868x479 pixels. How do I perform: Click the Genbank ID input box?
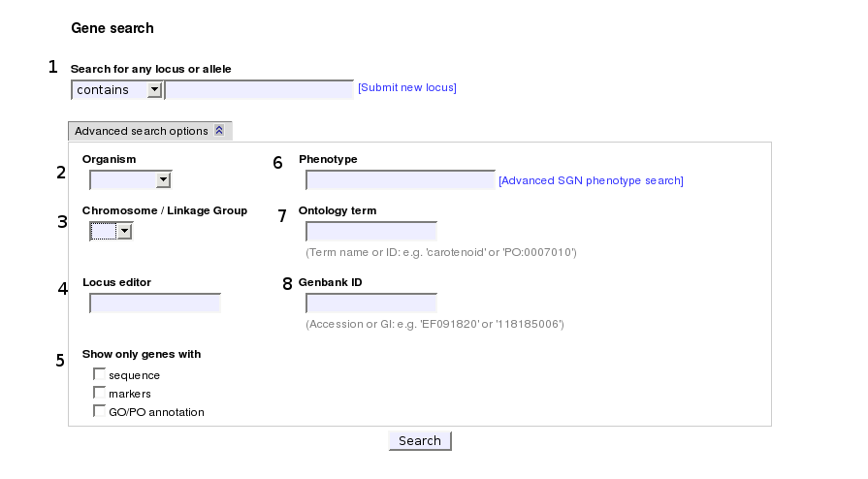[x=371, y=303]
